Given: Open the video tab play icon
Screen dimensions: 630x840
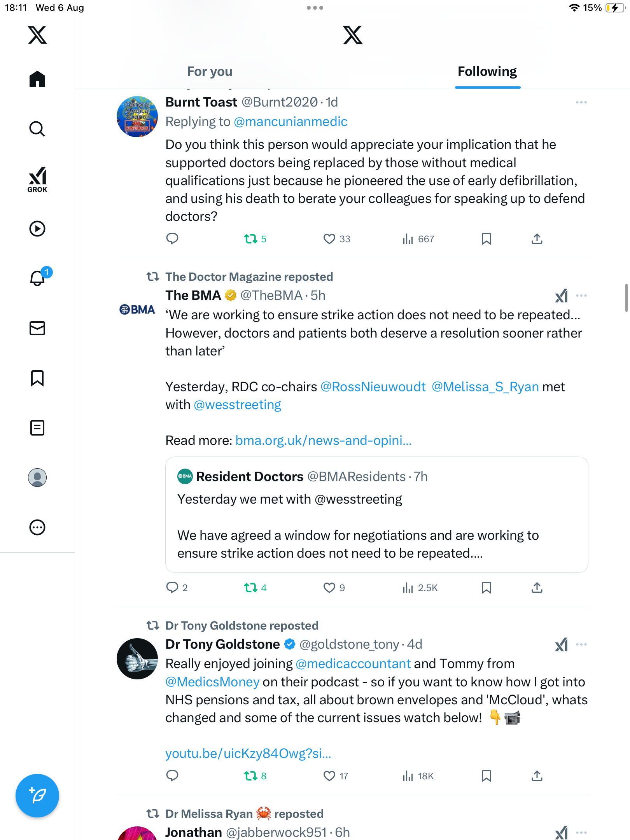Looking at the screenshot, I should (x=37, y=229).
